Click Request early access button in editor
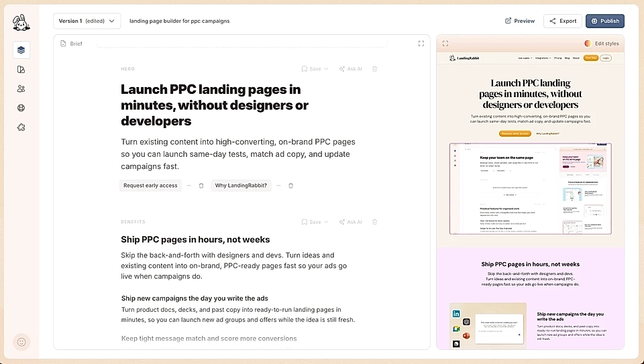 (150, 186)
